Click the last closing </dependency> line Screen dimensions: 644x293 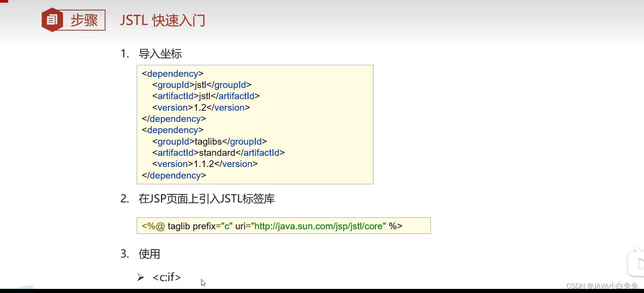[x=174, y=176]
